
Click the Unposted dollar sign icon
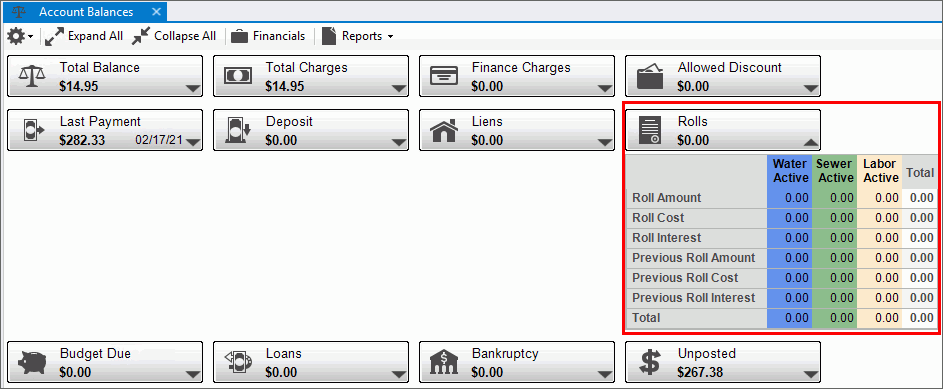point(650,362)
